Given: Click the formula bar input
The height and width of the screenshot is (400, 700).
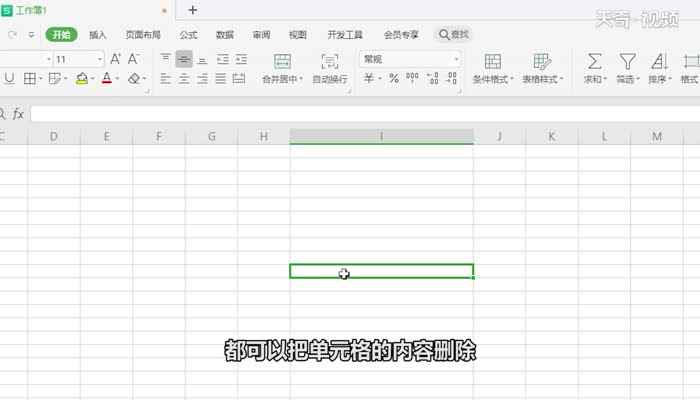Looking at the screenshot, I should 365,114.
